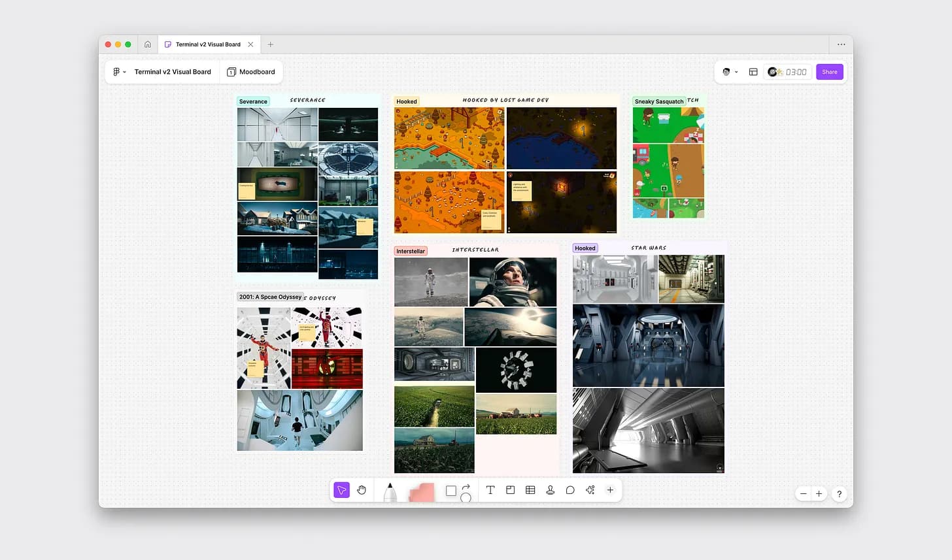This screenshot has width=952, height=560.
Task: Select the text tool
Action: (x=490, y=490)
